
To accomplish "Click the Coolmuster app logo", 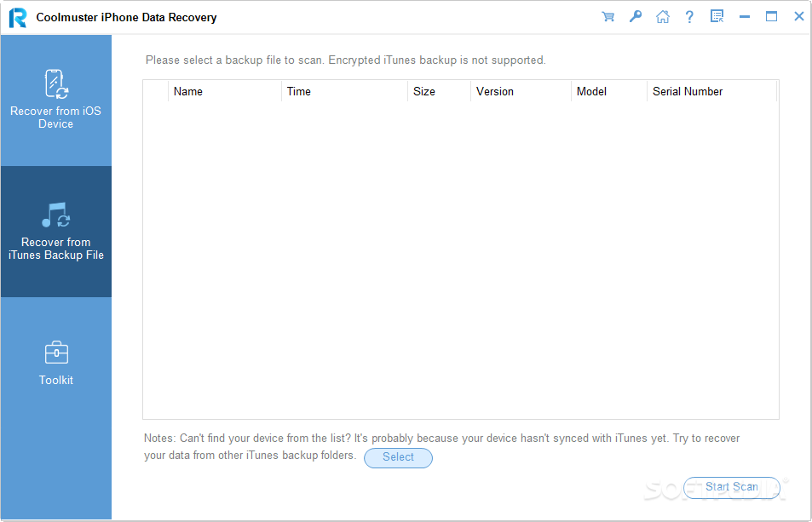I will [x=18, y=18].
